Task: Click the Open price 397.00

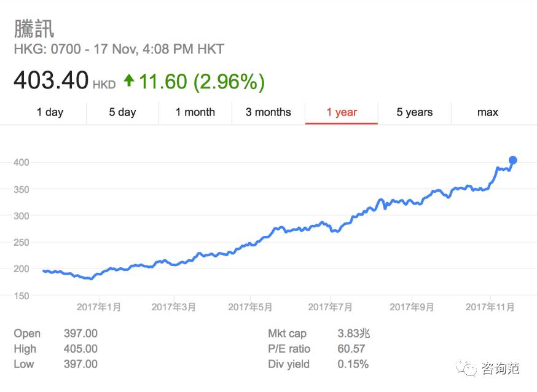Action: [80, 334]
